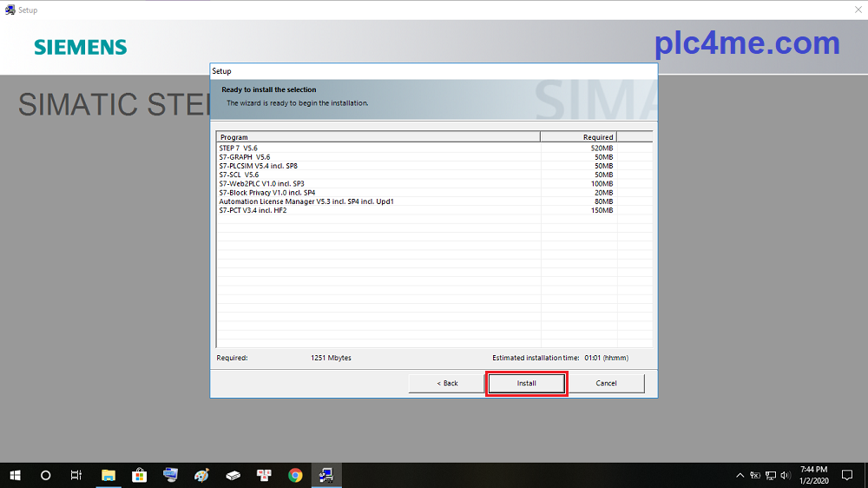Expand hidden system tray icons
The height and width of the screenshot is (488, 868).
[x=740, y=475]
